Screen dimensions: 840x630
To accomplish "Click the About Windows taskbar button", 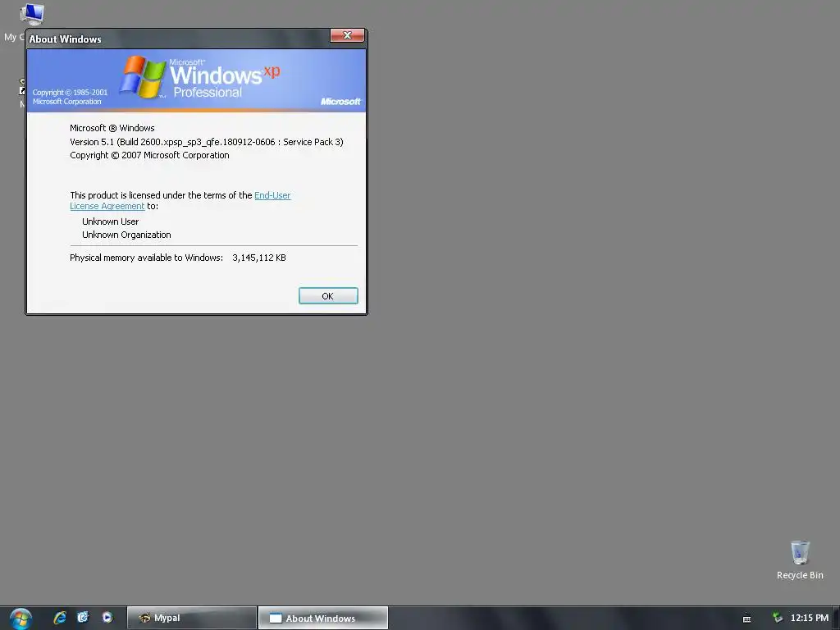I will point(323,618).
